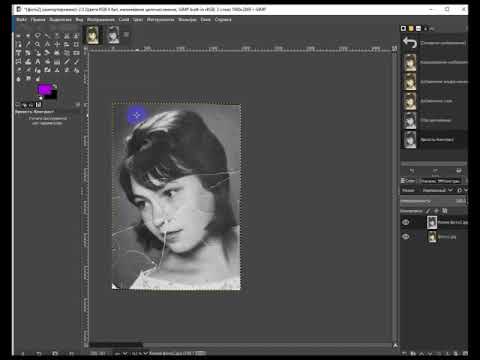480x360 pixels.
Task: Select the Gradient tool
Action: pyautogui.click(x=57, y=62)
